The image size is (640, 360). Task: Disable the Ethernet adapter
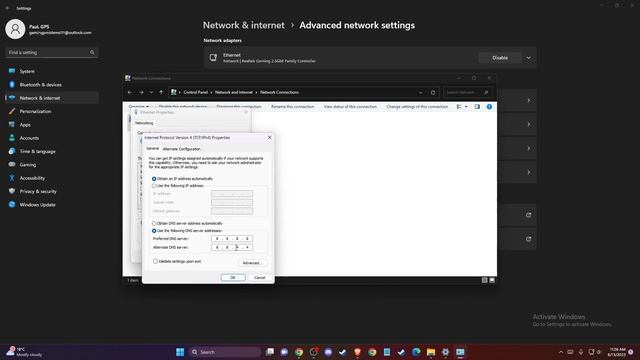point(500,58)
